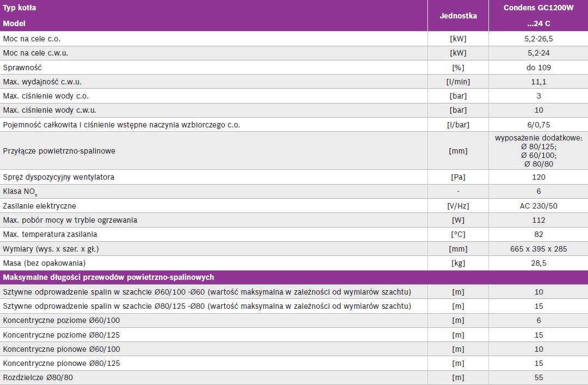Click the '[Pa]' unit cell

click(x=458, y=177)
